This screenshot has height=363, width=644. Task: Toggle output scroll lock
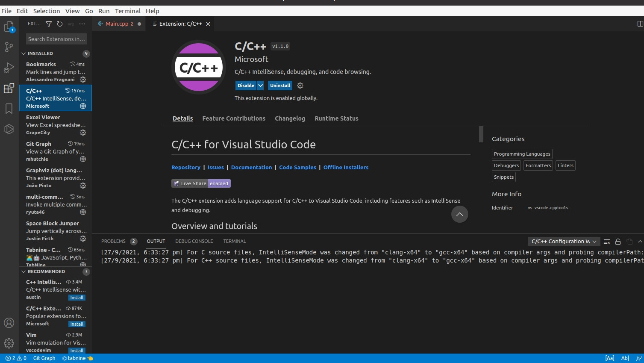tap(618, 242)
